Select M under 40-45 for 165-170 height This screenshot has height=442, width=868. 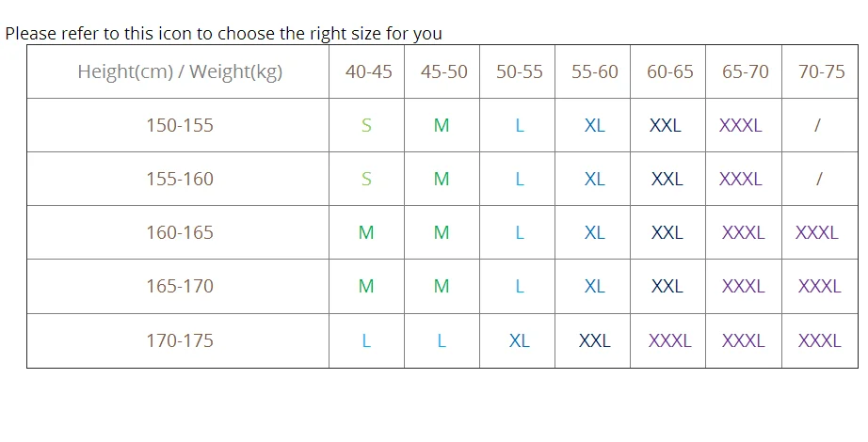pos(366,287)
